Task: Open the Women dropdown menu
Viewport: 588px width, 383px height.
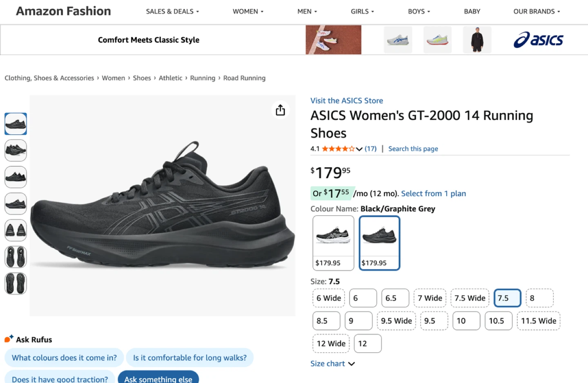Action: coord(248,11)
